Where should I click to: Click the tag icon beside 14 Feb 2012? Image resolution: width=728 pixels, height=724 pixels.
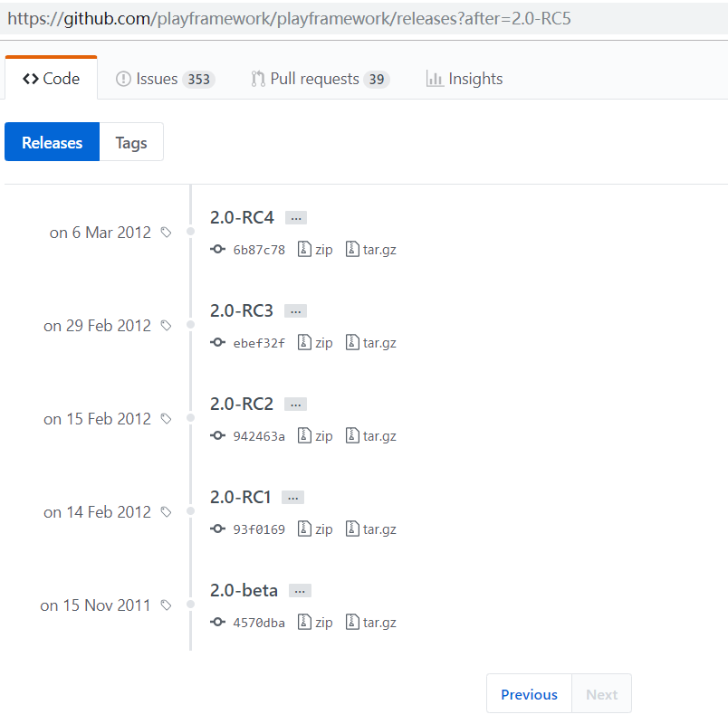pos(167,512)
